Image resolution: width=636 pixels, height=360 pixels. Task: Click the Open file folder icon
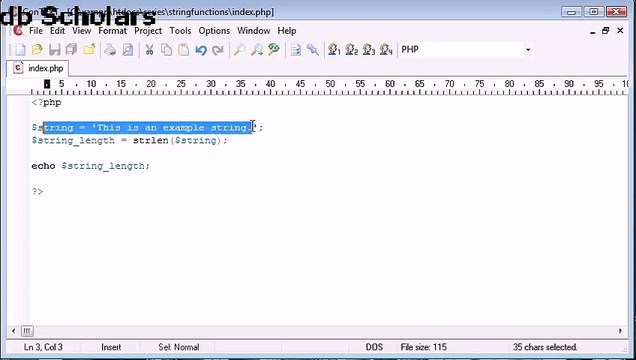[37, 50]
